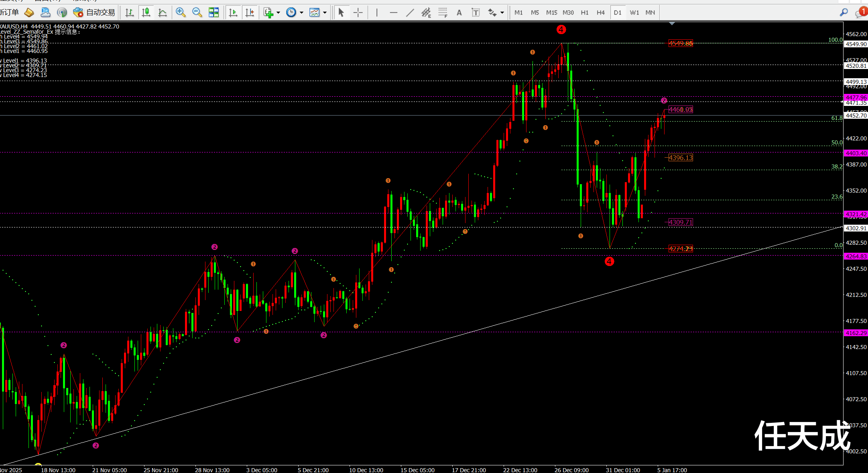Expand the add indicators dropdown arrow

click(x=278, y=13)
